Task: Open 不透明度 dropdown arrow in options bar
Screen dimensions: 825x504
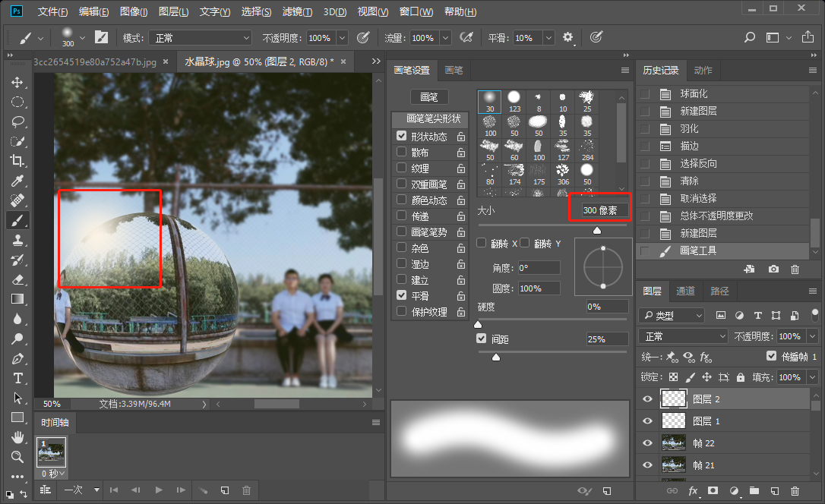Action: (x=342, y=38)
